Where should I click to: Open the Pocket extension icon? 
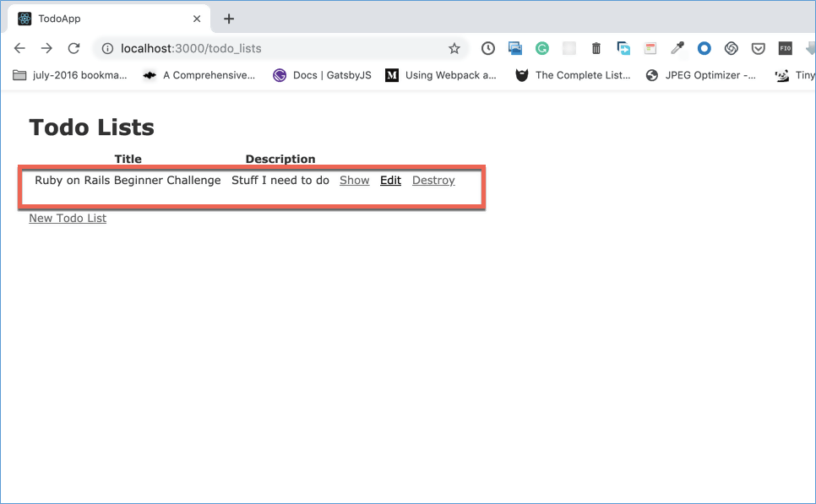click(759, 48)
